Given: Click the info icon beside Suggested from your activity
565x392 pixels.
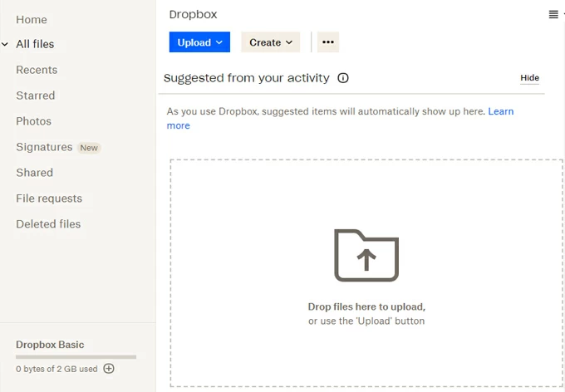Looking at the screenshot, I should coord(343,78).
